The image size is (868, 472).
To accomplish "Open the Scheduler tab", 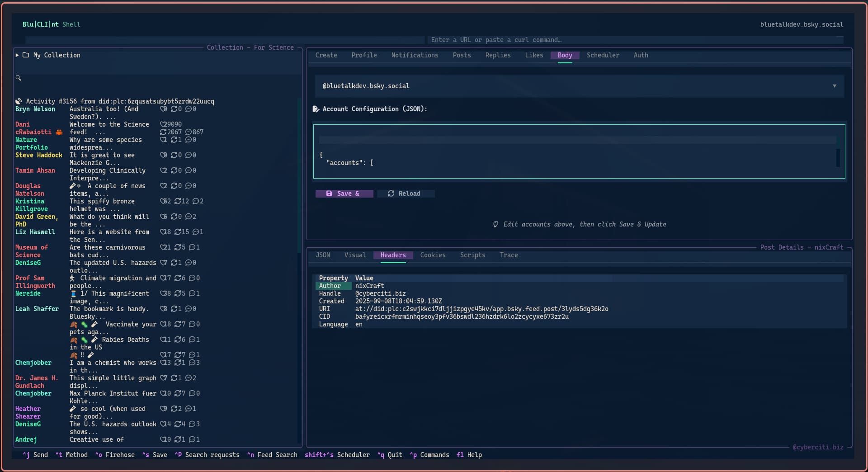I will click(603, 55).
